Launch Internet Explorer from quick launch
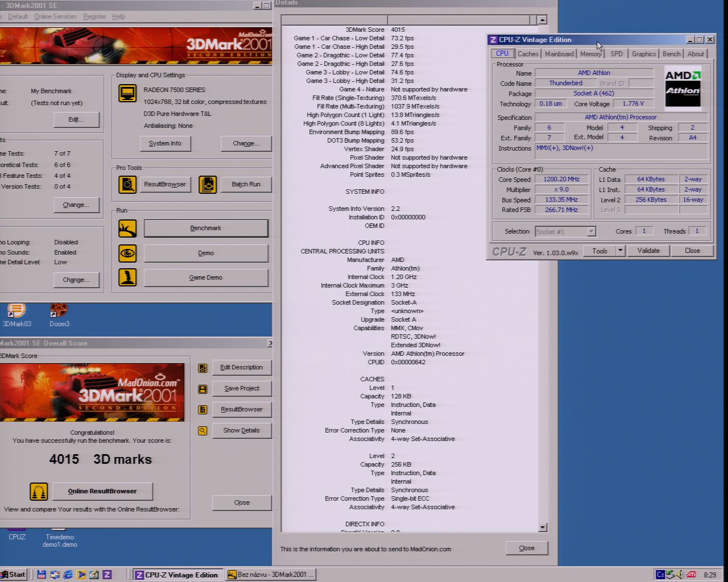The height and width of the screenshot is (582, 728). point(68,575)
